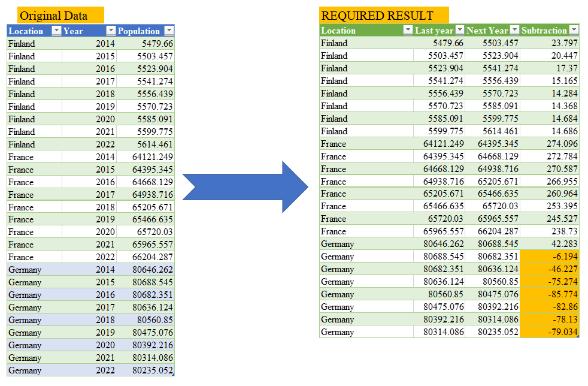Viewport: 588px width, 386px height.
Task: Select subtraction value 14.686
Action: pyautogui.click(x=549, y=131)
